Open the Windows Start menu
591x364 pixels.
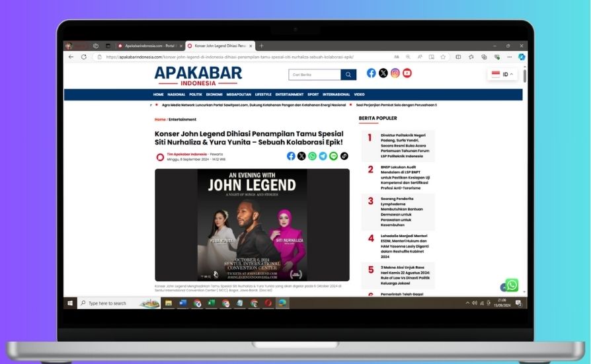pyautogui.click(x=69, y=303)
